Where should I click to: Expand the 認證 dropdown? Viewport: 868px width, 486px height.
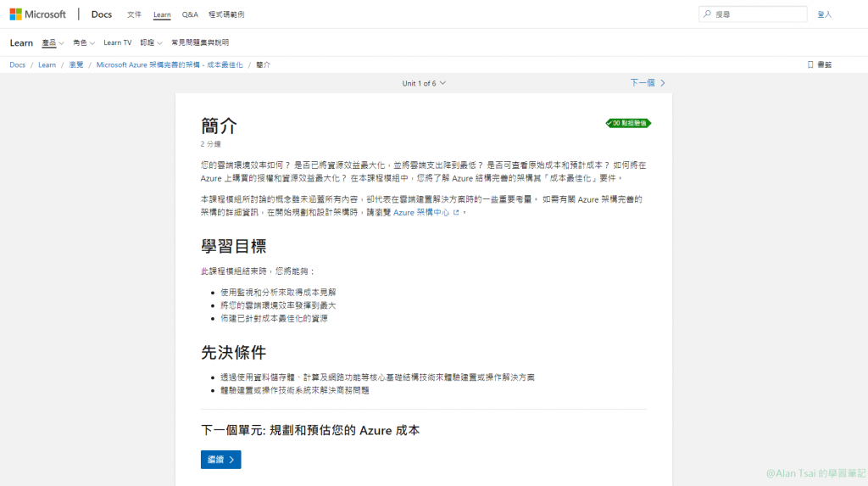pos(151,42)
